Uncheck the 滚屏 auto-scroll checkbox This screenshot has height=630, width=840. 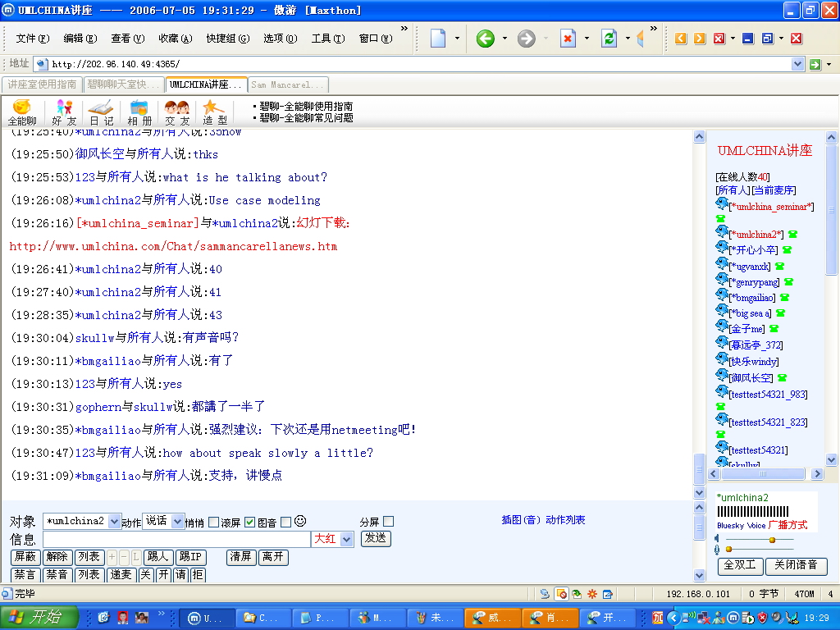tap(249, 522)
